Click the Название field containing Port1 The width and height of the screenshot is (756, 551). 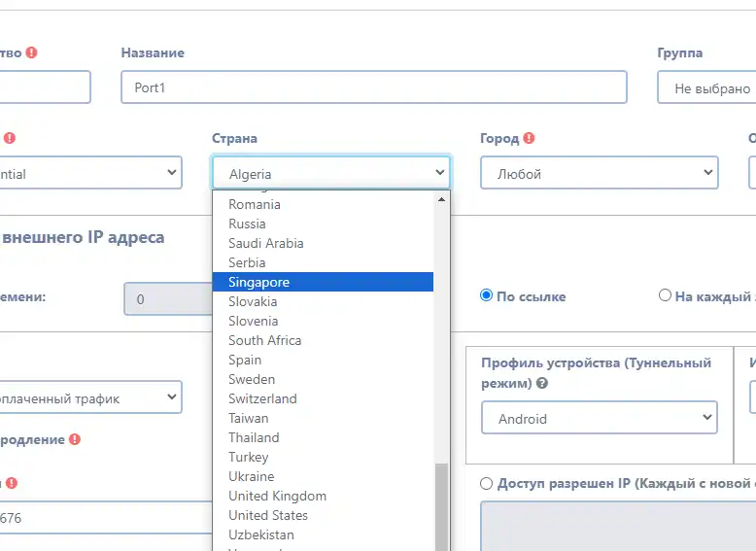point(373,87)
